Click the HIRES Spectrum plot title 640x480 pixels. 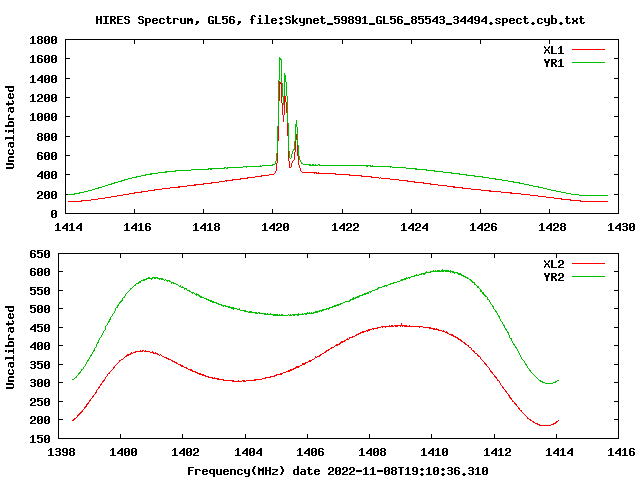click(x=340, y=20)
